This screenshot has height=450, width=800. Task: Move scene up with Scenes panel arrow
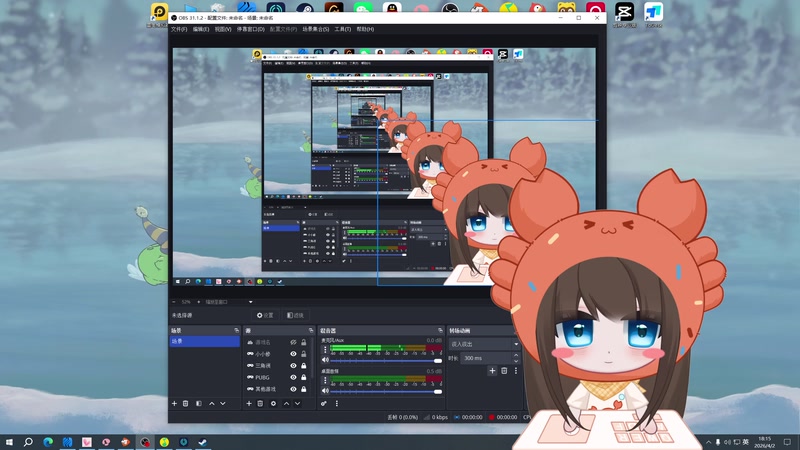(x=212, y=404)
